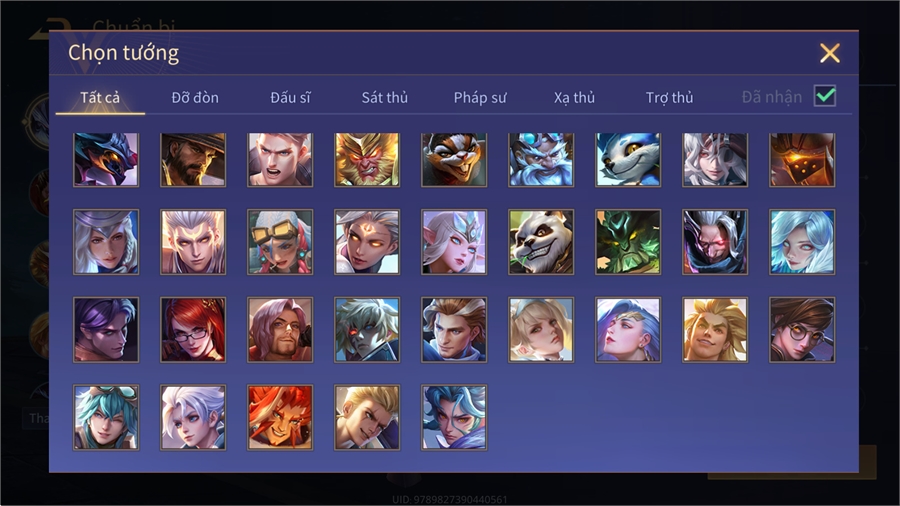Image resolution: width=900 pixels, height=506 pixels.
Task: Select the green forest monster hero
Action: (x=628, y=242)
